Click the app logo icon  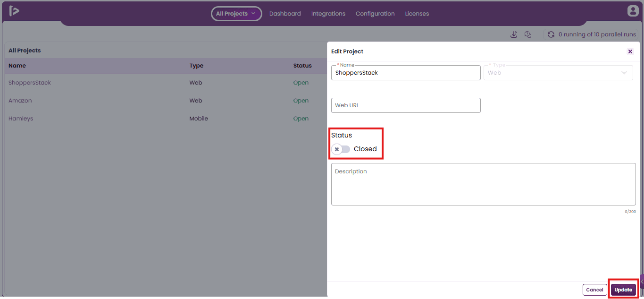click(14, 11)
